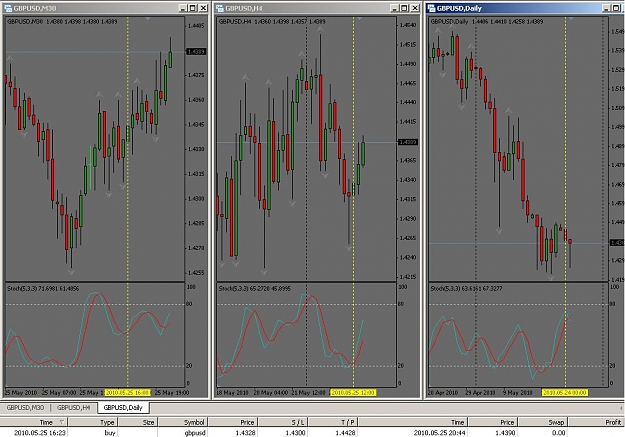The image size is (625, 437).
Task: Click the close time cell 2010.05.25 20:44
Action: click(x=440, y=433)
